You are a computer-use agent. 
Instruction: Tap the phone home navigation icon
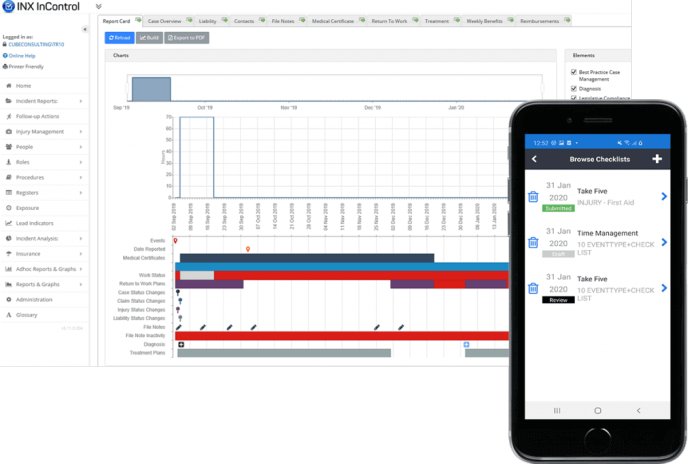[597, 411]
